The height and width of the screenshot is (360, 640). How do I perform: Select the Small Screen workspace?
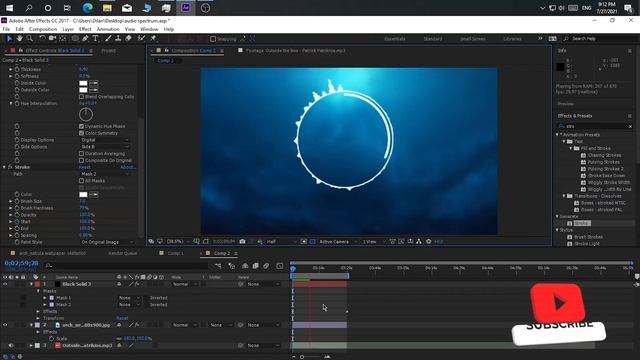click(473, 39)
